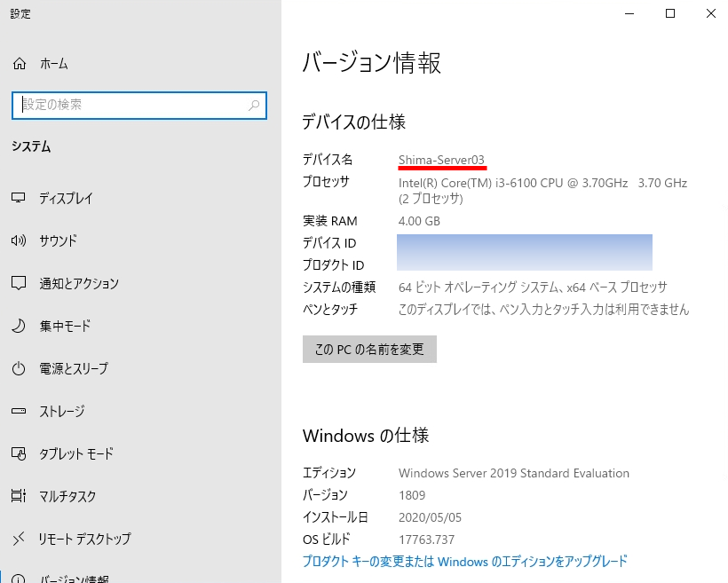Click the pen and touch status text
This screenshot has height=583, width=728.
tap(543, 309)
